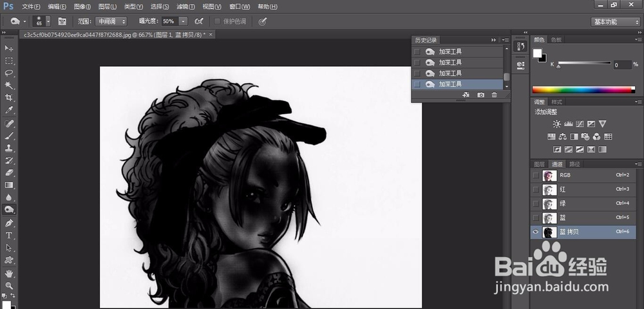Select the Path Selection tool
This screenshot has width=644, height=309.
tap(8, 247)
